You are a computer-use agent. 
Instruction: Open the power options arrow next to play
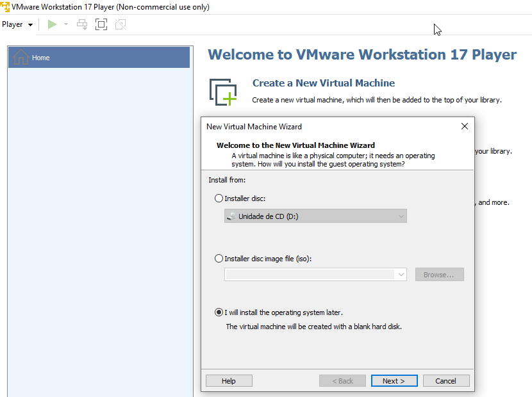[x=66, y=24]
